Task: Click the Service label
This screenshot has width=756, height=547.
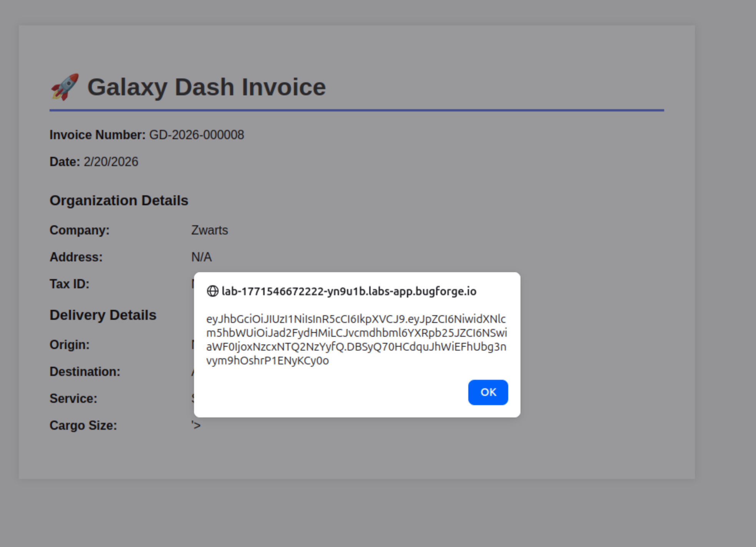Action: 73,399
